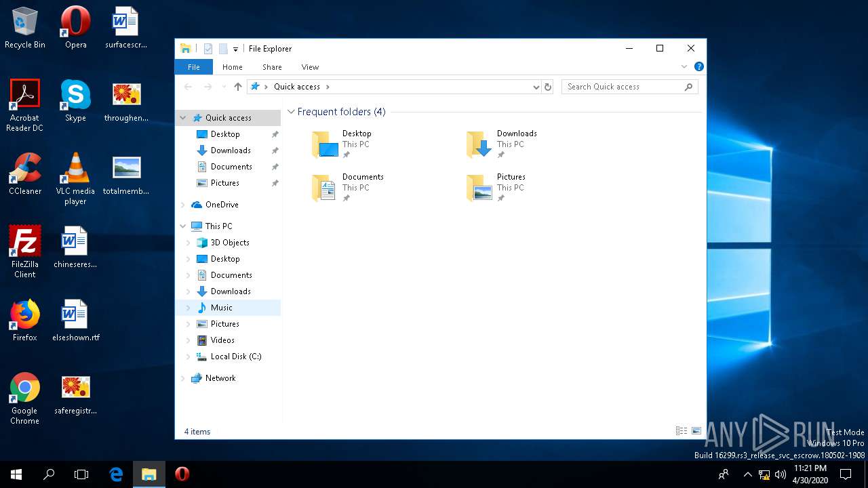Show hidden system tray icons
868x488 pixels.
pos(748,474)
